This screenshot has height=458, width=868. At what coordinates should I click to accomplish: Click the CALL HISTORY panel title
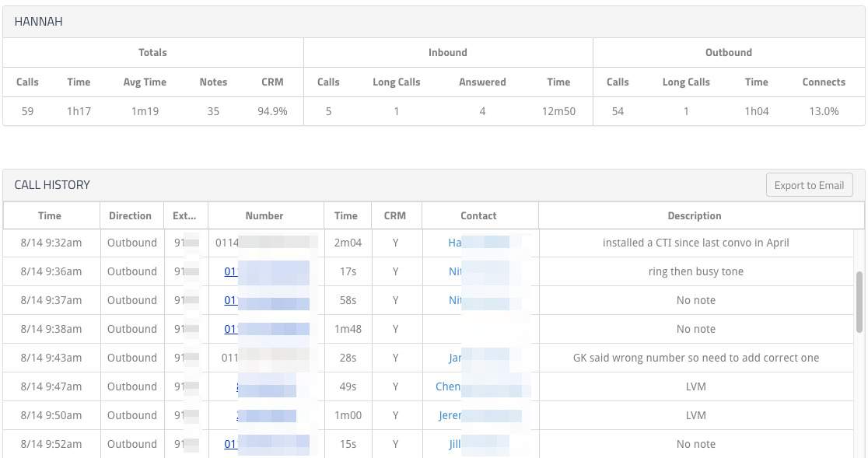52,185
